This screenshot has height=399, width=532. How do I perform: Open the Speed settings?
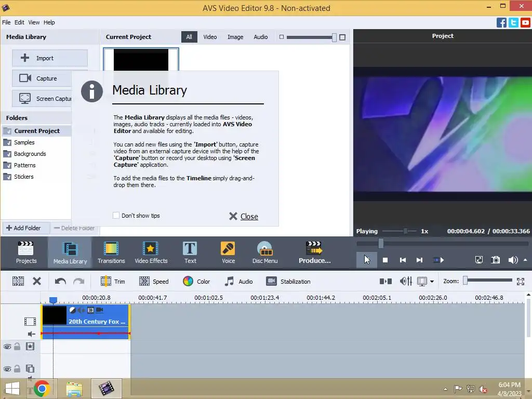point(153,281)
